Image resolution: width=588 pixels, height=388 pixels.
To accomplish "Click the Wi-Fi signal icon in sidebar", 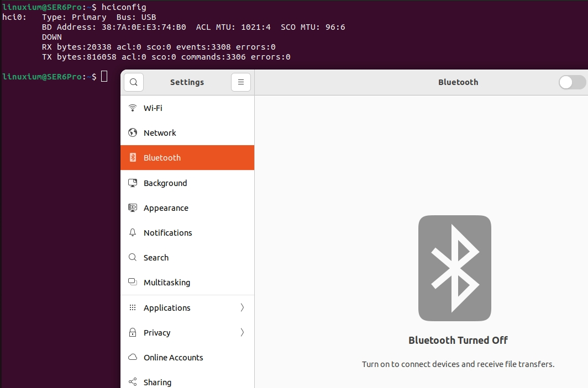I will 133,108.
